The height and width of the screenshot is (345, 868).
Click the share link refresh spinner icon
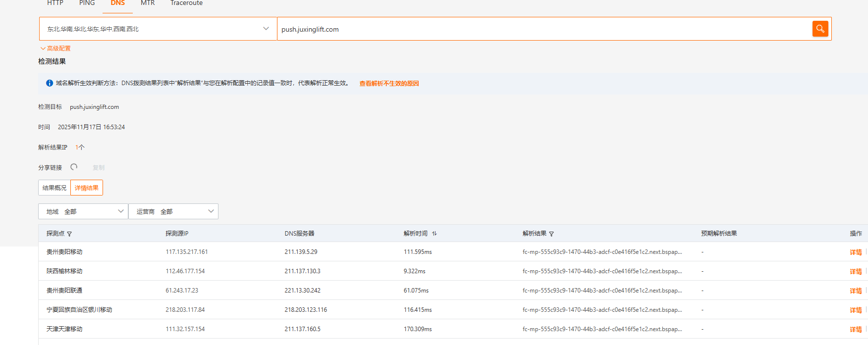coord(74,167)
